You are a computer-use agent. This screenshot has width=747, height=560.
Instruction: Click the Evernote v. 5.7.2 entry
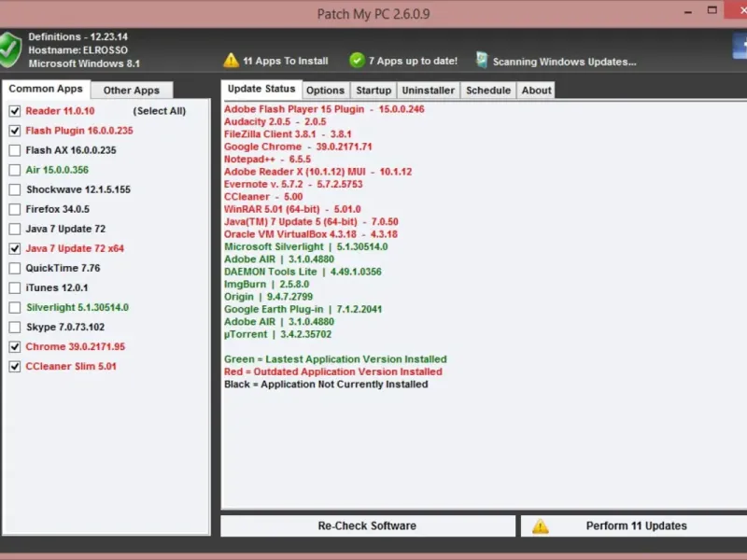pos(293,184)
